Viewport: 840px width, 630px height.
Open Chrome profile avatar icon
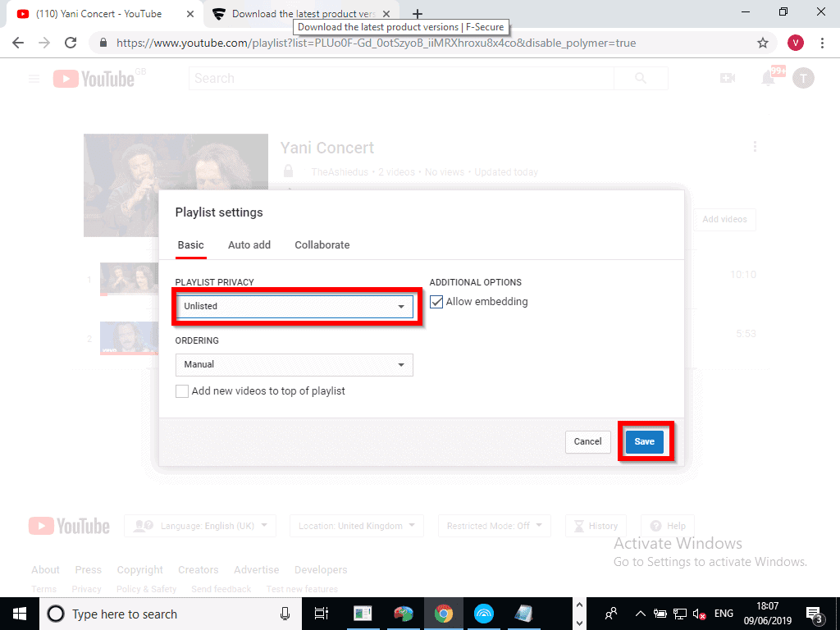pyautogui.click(x=795, y=43)
